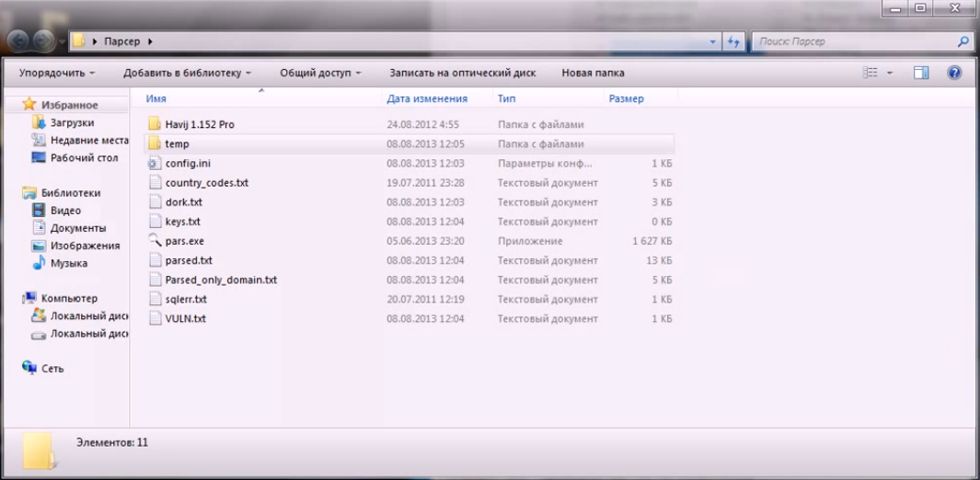Select the config.ini file icon
The height and width of the screenshot is (480, 980).
coord(154,164)
